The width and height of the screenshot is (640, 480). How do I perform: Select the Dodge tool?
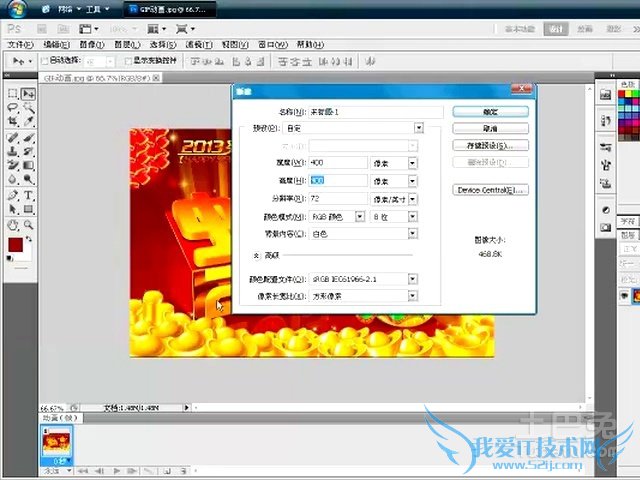point(28,179)
